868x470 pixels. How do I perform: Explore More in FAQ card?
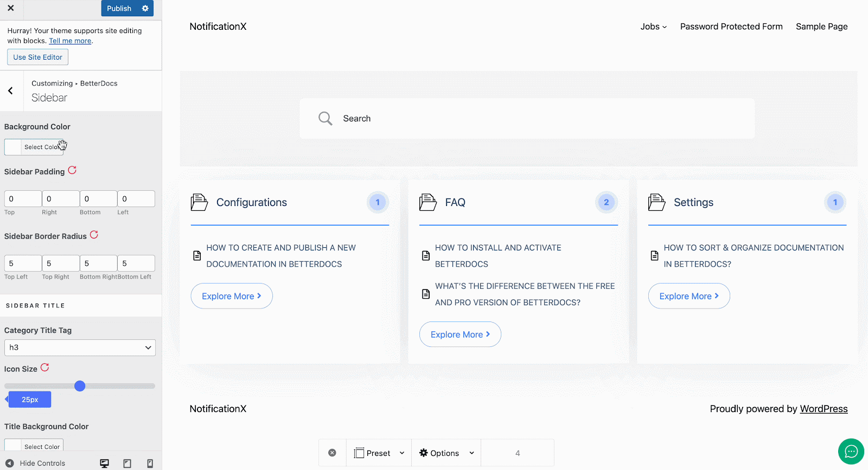460,334
